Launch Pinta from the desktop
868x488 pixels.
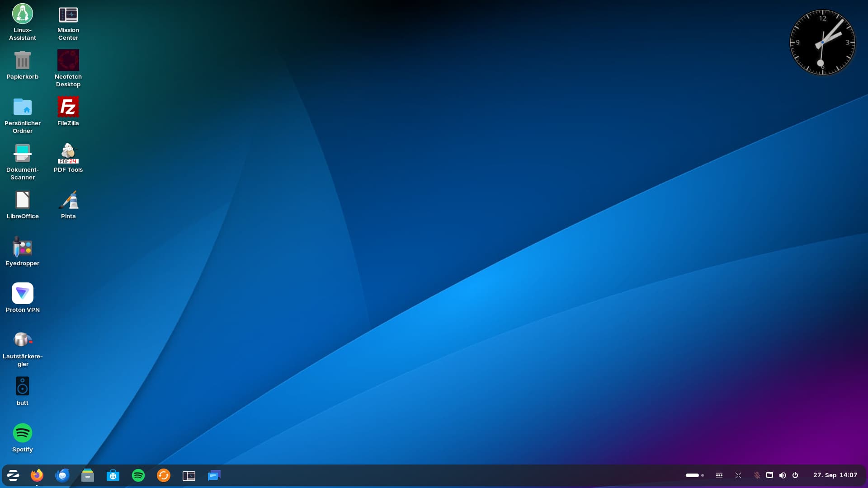coord(68,200)
